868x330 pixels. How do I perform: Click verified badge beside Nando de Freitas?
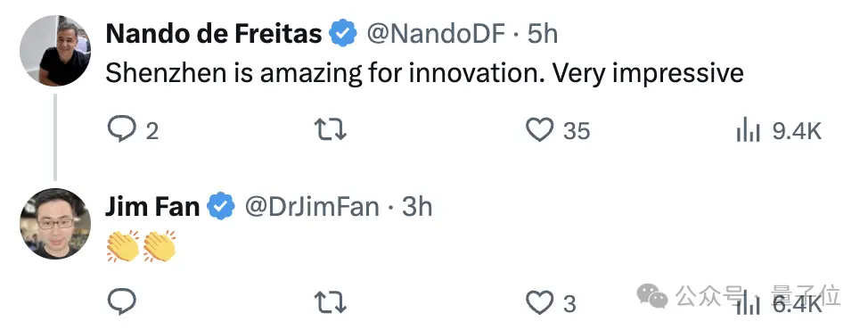point(343,34)
